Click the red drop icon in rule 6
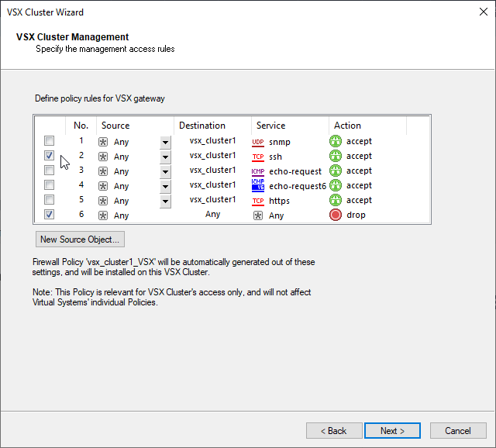 (336, 215)
